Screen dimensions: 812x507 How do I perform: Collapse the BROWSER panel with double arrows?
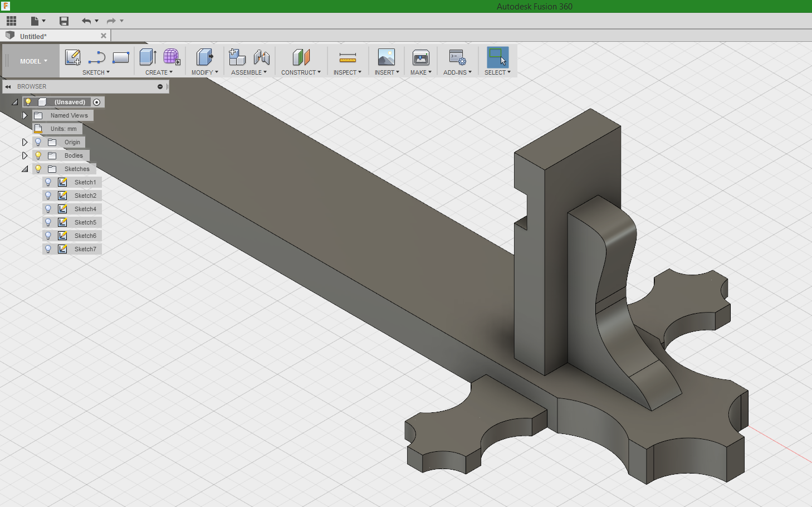click(8, 87)
